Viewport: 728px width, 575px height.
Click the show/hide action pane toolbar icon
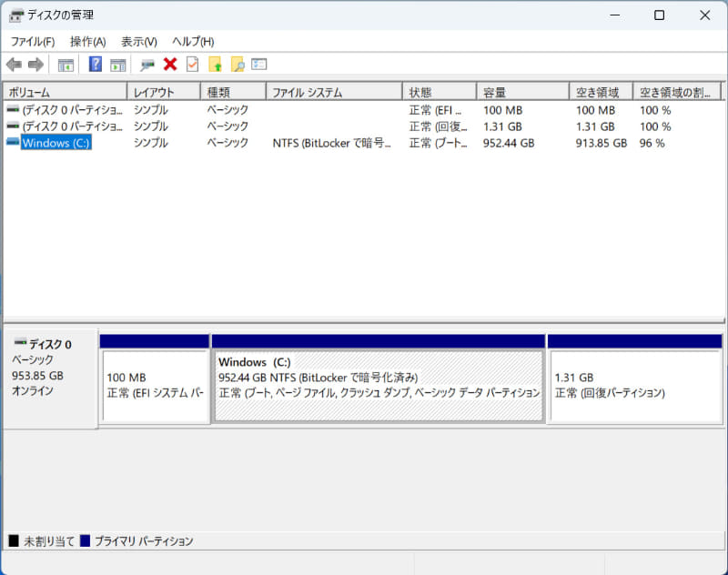118,64
